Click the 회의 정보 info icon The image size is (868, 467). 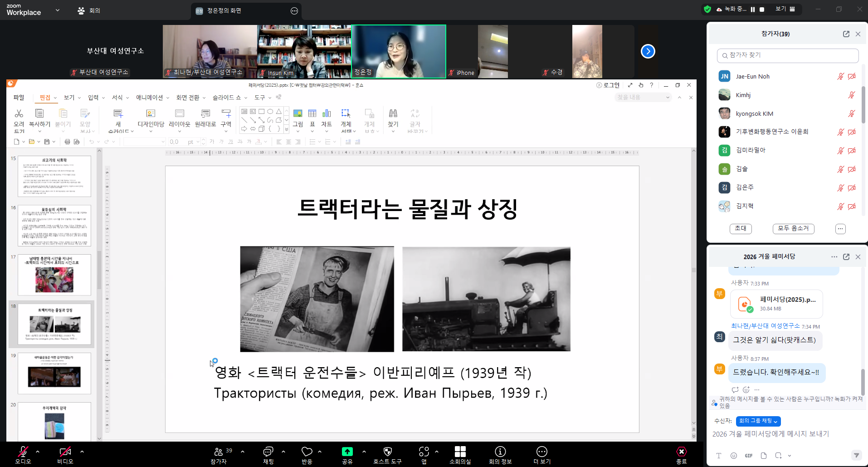click(500, 452)
